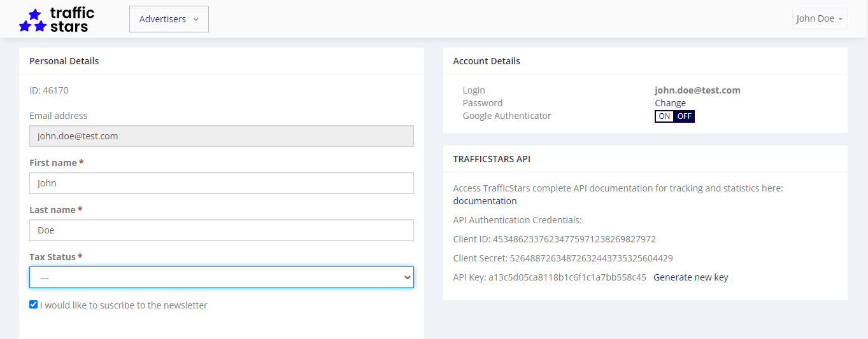The height and width of the screenshot is (339, 868).
Task: Switch Google Authenticator to ON
Action: point(664,116)
